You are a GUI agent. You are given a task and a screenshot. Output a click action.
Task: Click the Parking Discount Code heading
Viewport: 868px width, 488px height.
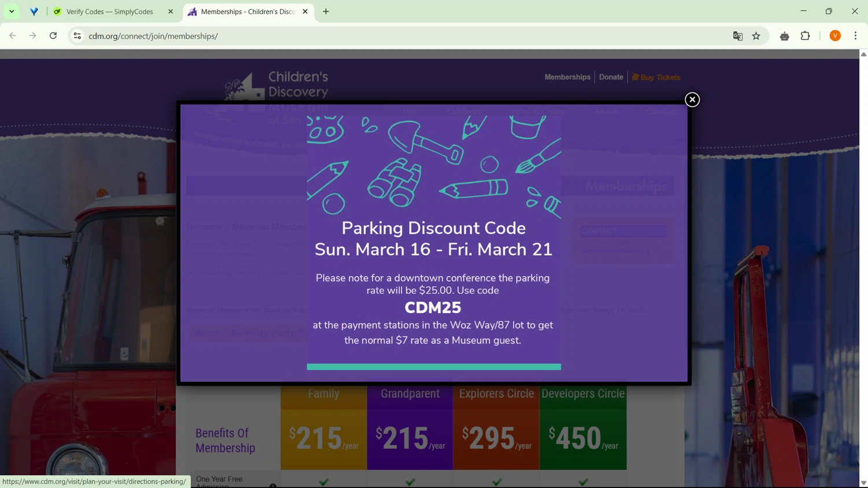[x=433, y=228]
